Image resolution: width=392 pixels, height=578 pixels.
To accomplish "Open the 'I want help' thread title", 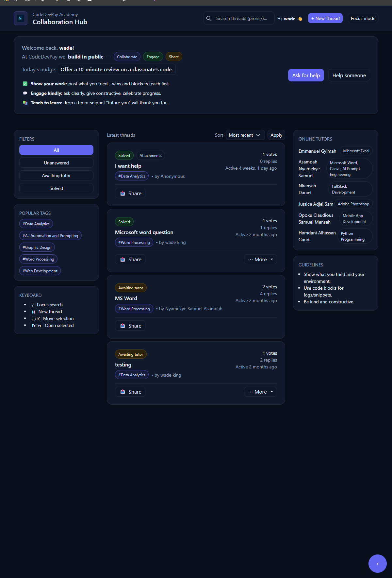I will click(x=128, y=166).
